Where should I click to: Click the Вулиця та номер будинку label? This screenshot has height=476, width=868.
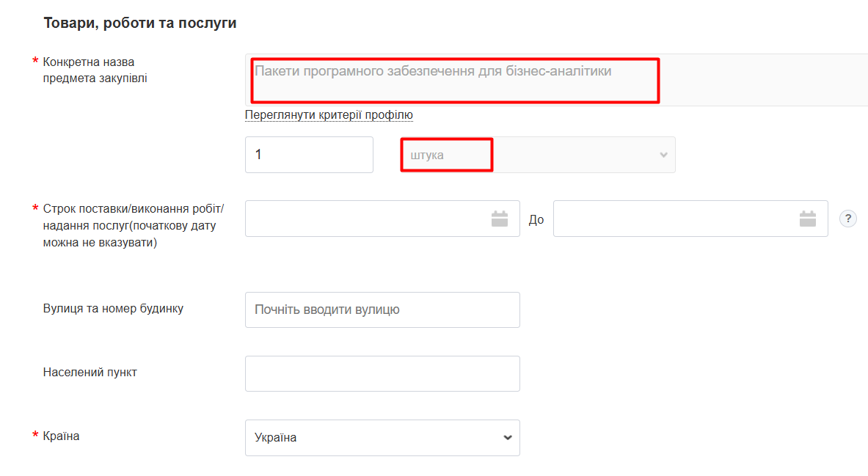point(113,309)
